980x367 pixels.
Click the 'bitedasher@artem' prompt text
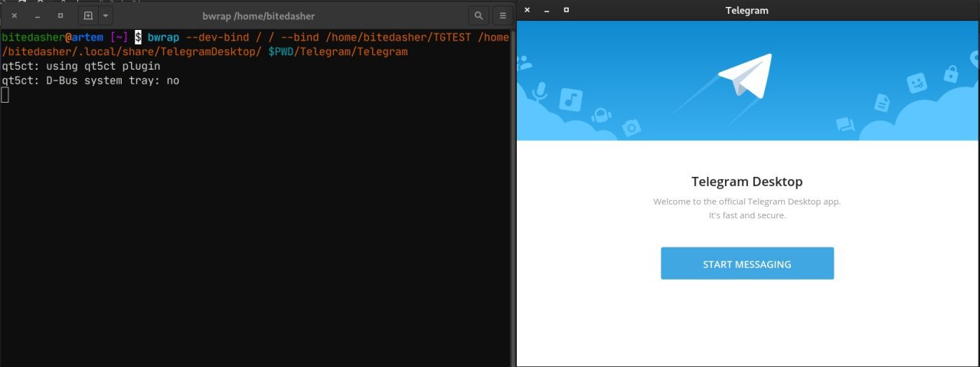pyautogui.click(x=52, y=37)
